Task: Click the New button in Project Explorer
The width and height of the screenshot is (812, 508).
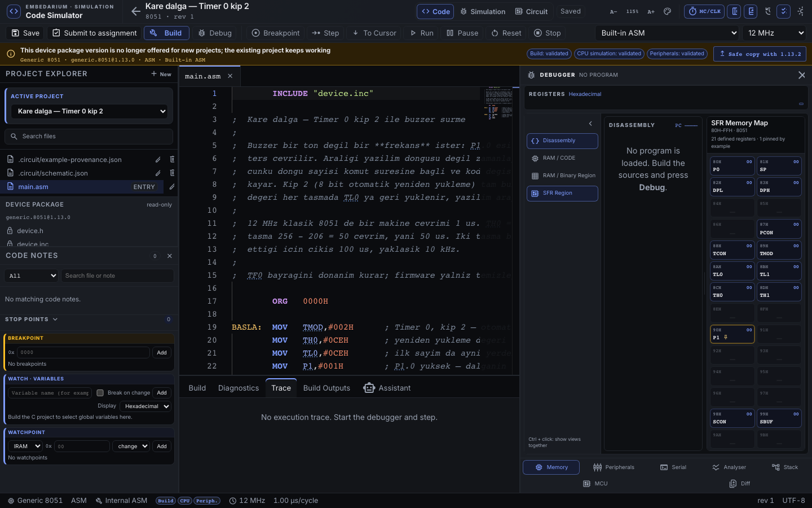Action: (161, 74)
